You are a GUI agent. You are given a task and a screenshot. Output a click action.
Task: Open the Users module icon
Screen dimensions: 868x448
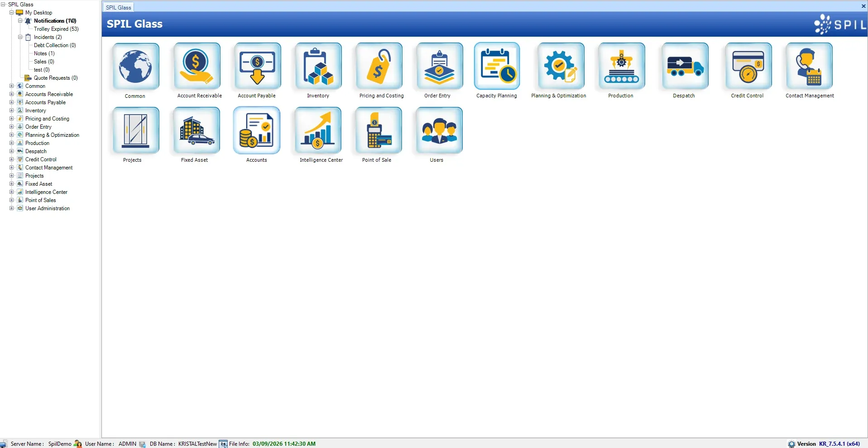(439, 130)
